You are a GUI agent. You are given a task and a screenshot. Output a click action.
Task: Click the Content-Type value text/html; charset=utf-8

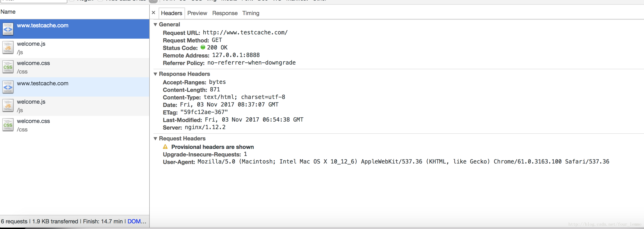(x=244, y=97)
